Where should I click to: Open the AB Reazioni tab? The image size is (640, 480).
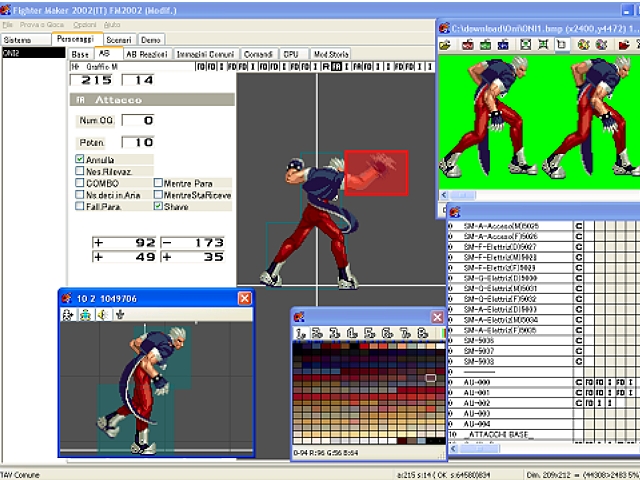click(146, 53)
